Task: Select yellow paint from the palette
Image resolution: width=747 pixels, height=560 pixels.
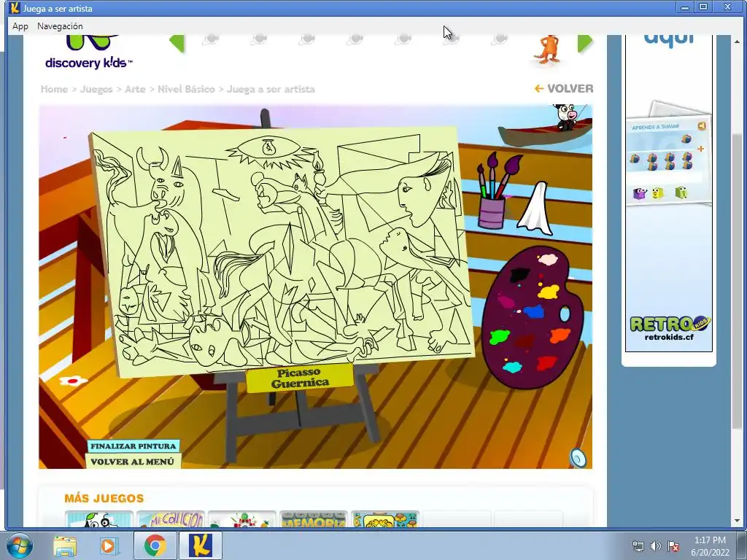Action: [549, 292]
